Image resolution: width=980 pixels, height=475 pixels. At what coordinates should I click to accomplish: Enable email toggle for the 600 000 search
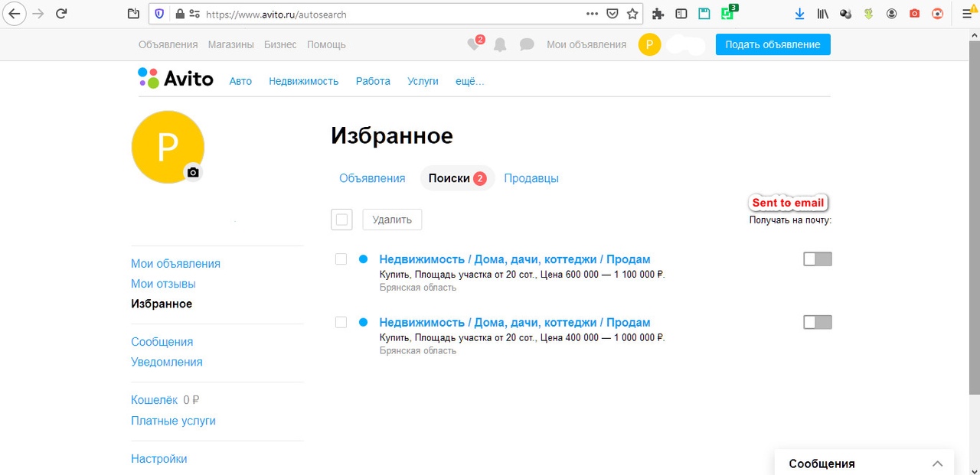pyautogui.click(x=817, y=259)
